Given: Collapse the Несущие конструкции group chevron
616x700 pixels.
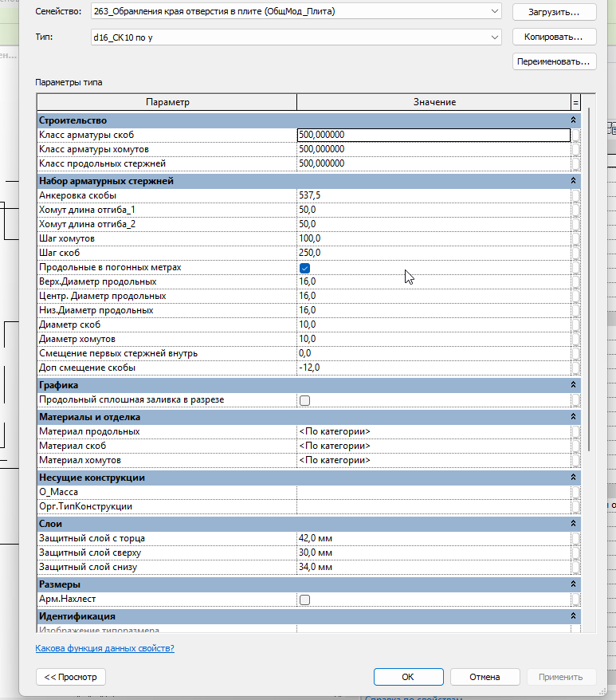Looking at the screenshot, I should pos(573,478).
